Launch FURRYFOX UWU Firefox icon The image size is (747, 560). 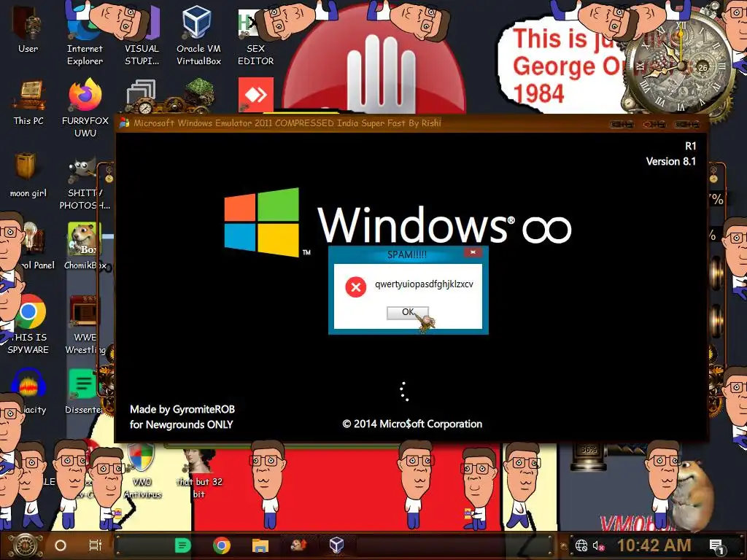[x=85, y=109]
